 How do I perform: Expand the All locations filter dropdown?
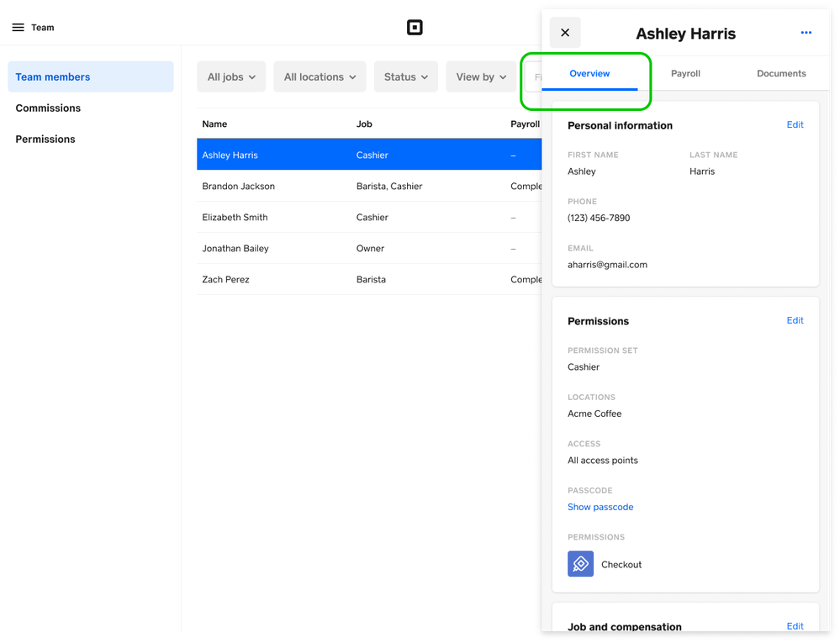click(x=320, y=77)
